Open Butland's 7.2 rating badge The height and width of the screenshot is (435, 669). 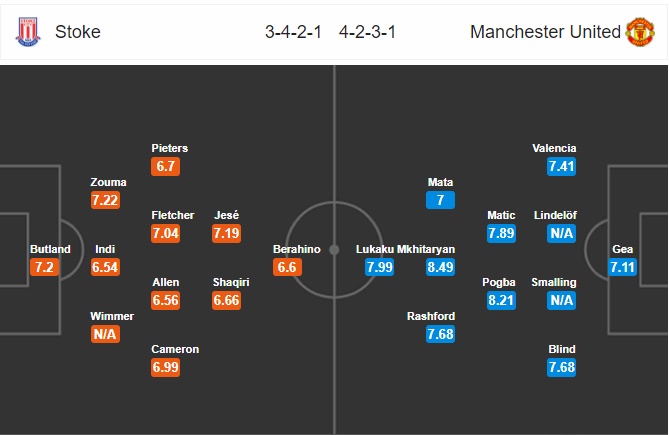(44, 267)
